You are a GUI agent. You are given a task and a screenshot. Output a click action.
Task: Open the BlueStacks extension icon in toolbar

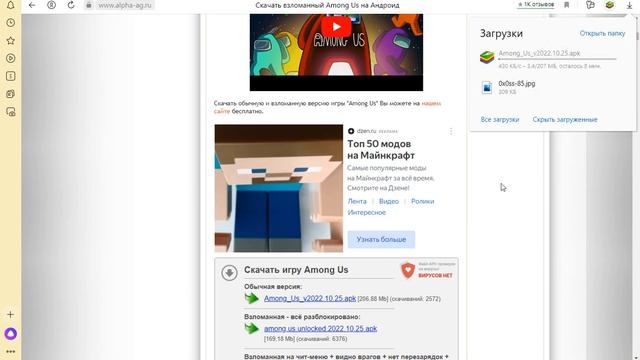pos(610,5)
